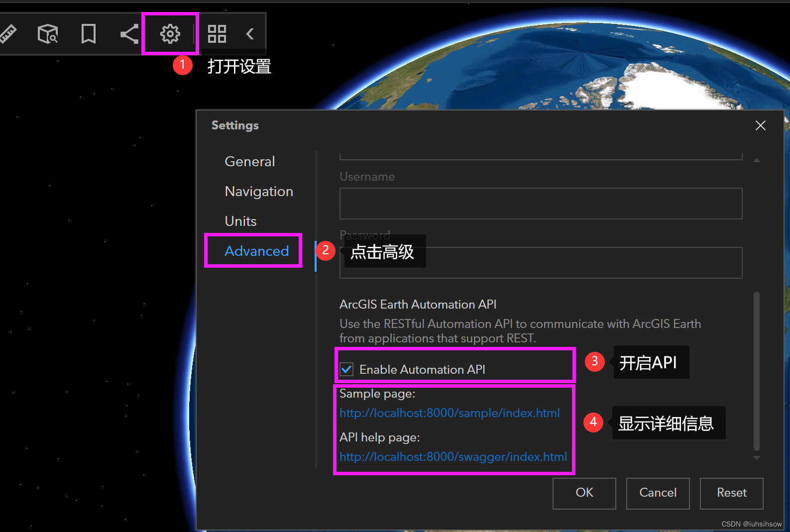Click the Reset button
Viewport: 790px width, 532px height.
click(731, 493)
